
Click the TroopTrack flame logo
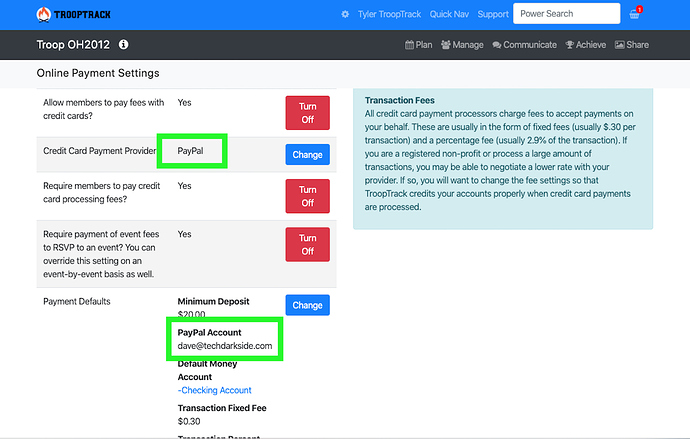[44, 15]
